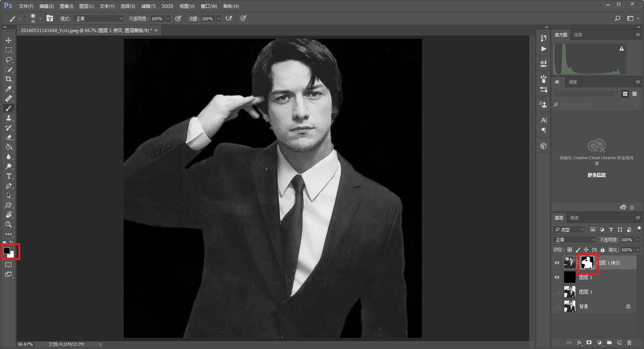Toggle pixel layer filter in Layers panel

click(593, 230)
